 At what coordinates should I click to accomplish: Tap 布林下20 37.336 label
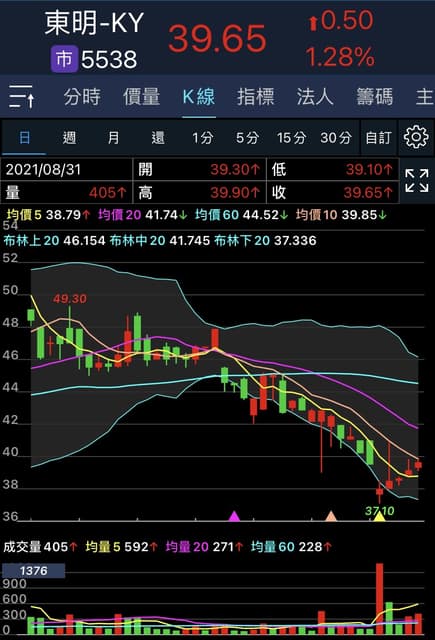pyautogui.click(x=265, y=240)
